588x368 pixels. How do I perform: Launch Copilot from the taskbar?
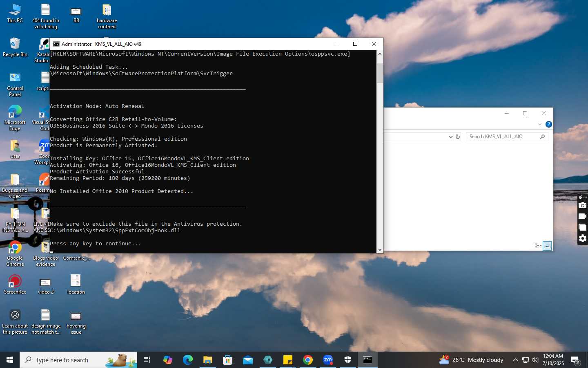[168, 360]
